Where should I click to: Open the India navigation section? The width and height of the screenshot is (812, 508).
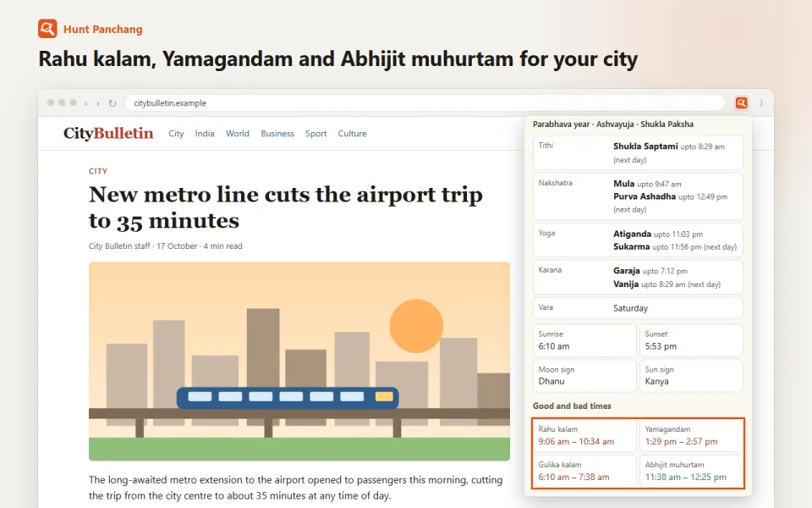click(205, 133)
